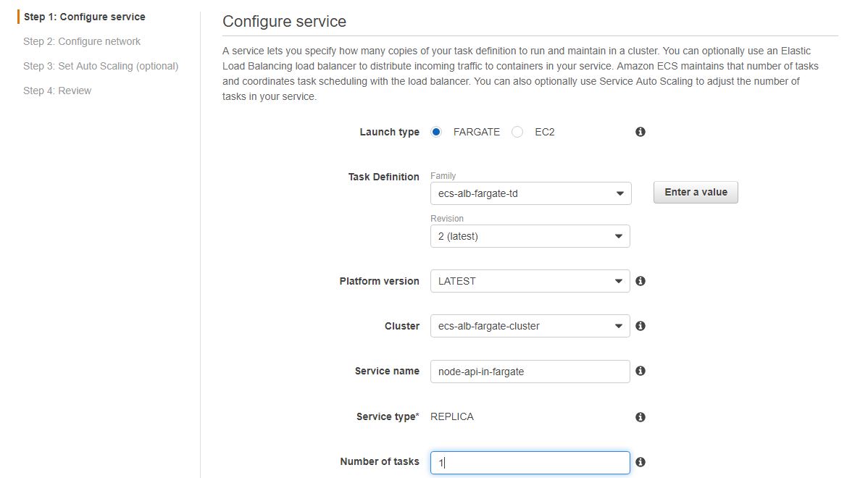This screenshot has height=478, width=868.
Task: Go to Step 2: Configure network
Action: [x=82, y=41]
